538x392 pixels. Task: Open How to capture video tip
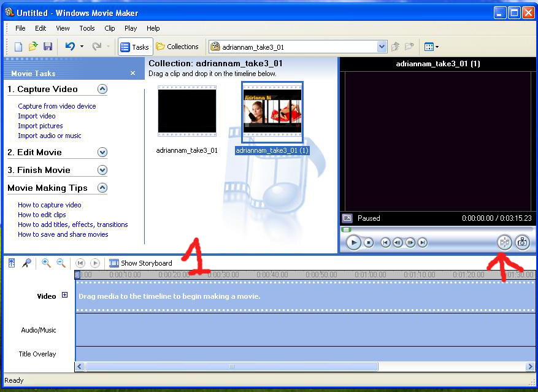coord(50,205)
